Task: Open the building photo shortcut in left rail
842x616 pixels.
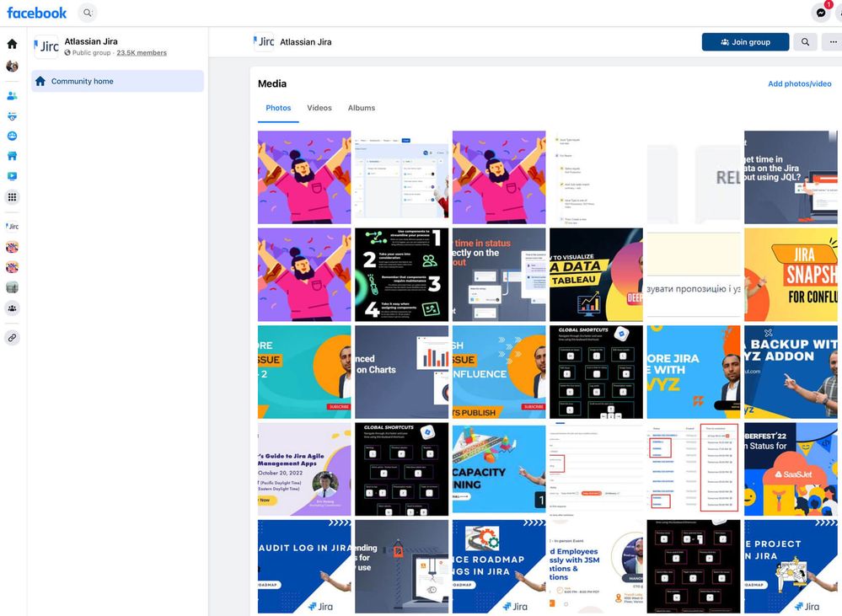Action: click(12, 287)
